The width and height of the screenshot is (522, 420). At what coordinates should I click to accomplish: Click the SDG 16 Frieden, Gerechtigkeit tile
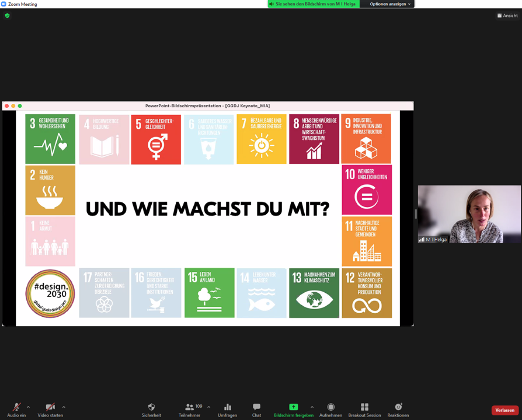(156, 293)
